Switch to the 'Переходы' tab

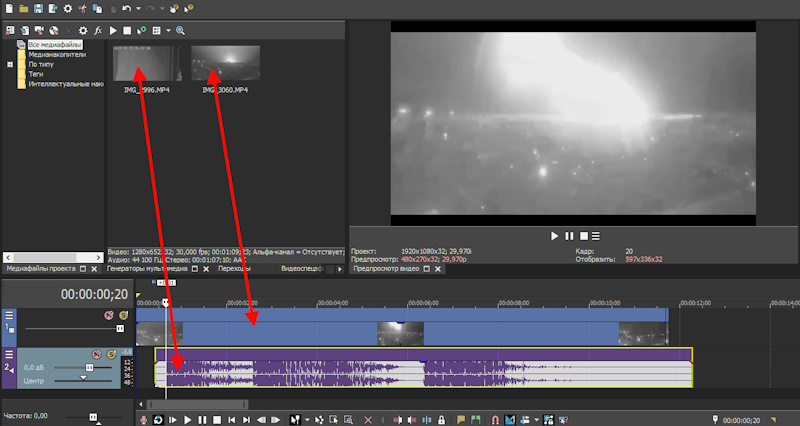click(234, 268)
